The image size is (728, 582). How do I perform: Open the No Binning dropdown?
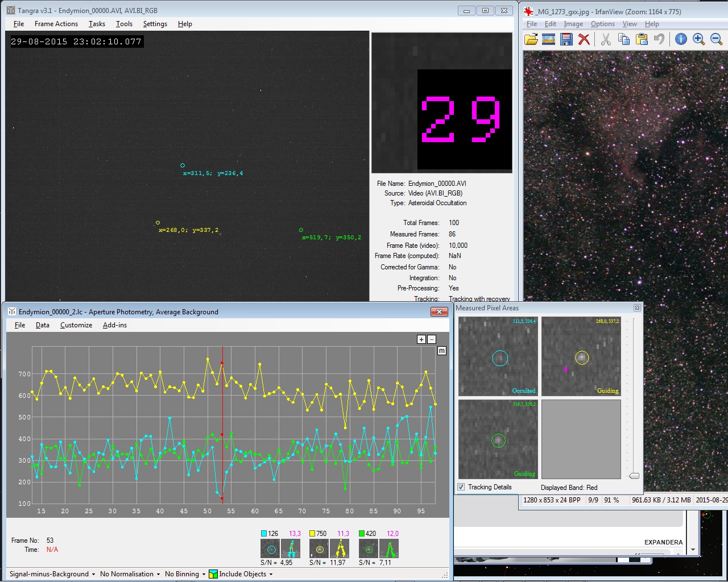coord(185,574)
